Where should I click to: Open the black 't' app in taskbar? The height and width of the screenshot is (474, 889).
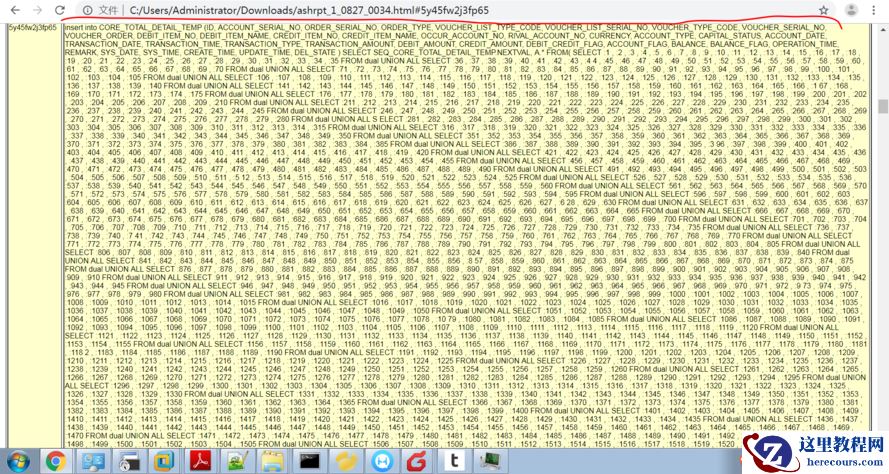(x=454, y=461)
